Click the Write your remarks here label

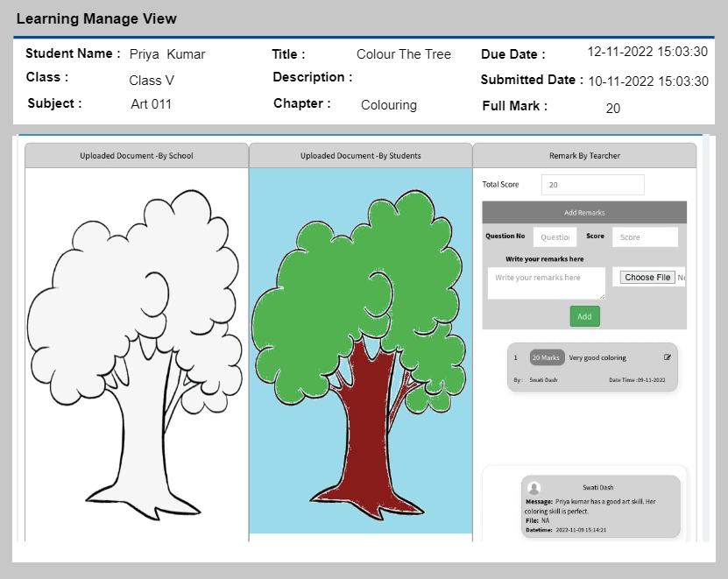[545, 259]
